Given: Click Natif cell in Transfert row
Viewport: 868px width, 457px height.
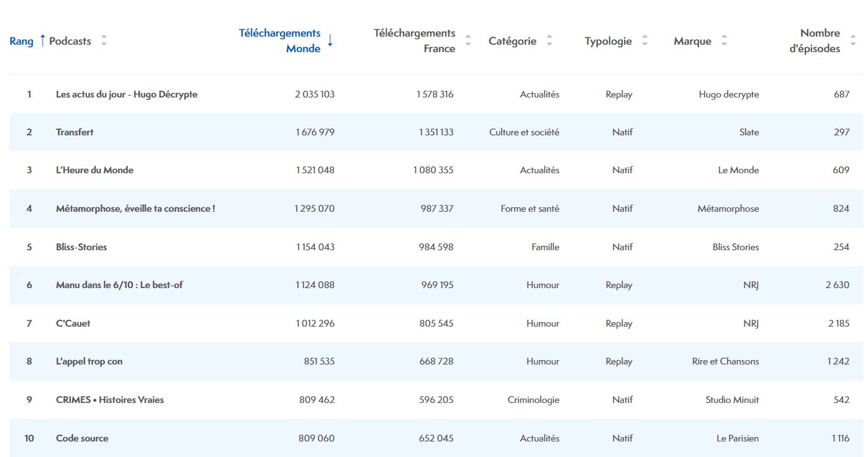Looking at the screenshot, I should (x=622, y=132).
